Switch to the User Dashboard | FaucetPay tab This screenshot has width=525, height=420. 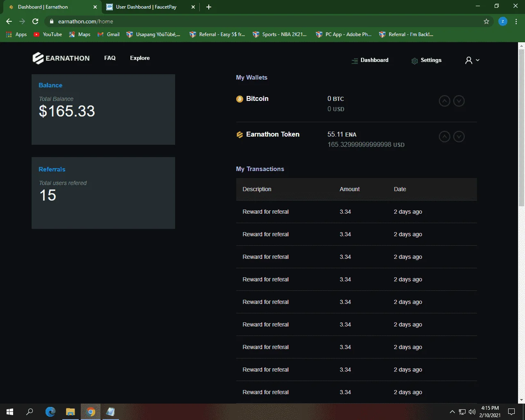[149, 7]
